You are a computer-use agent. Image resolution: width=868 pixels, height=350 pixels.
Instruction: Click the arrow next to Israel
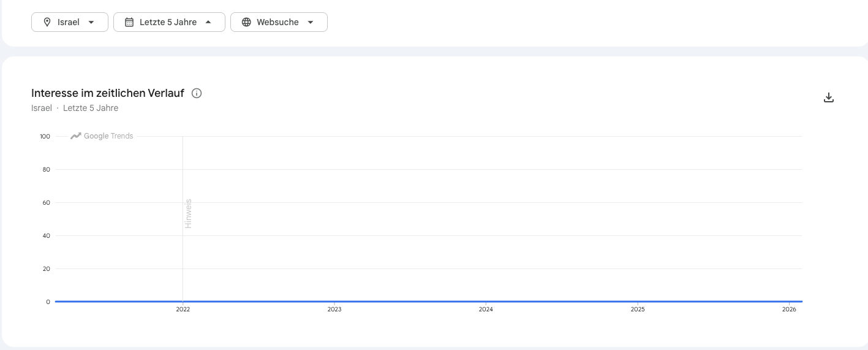coord(91,22)
